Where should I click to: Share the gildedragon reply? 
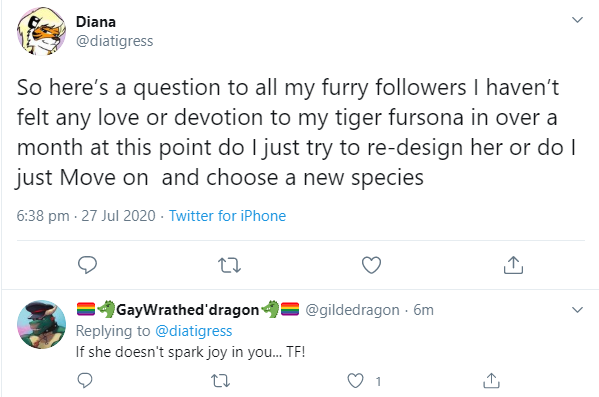click(491, 381)
